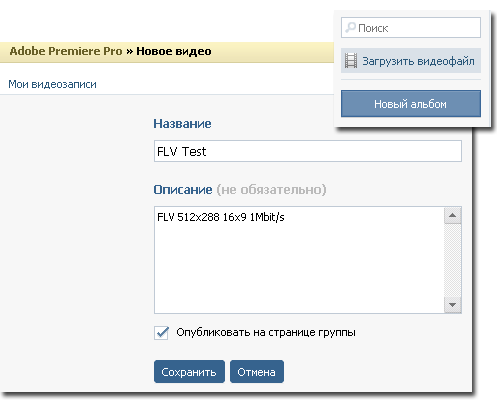This screenshot has height=404, width=497.
Task: Click the description scrollbar up arrow
Action: click(453, 215)
